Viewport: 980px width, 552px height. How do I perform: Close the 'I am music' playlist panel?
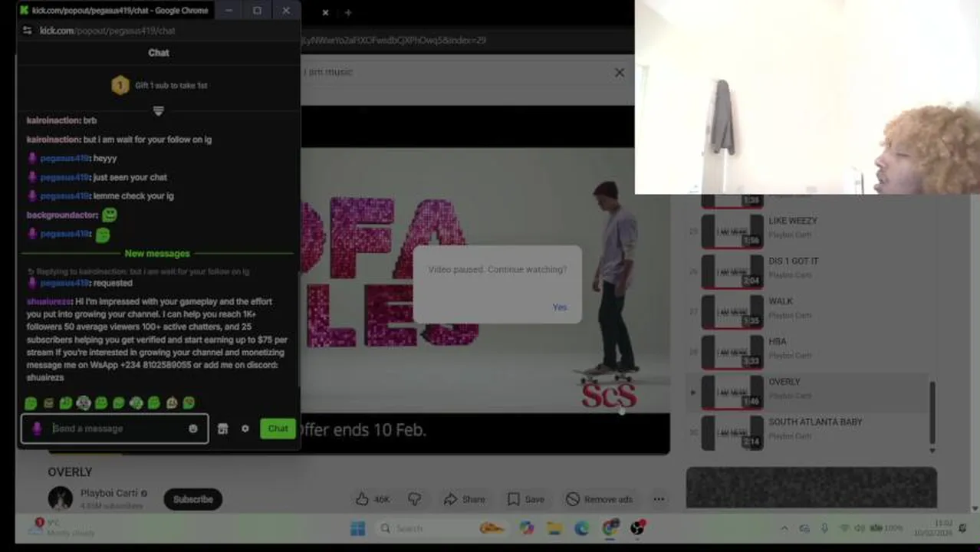pos(620,73)
